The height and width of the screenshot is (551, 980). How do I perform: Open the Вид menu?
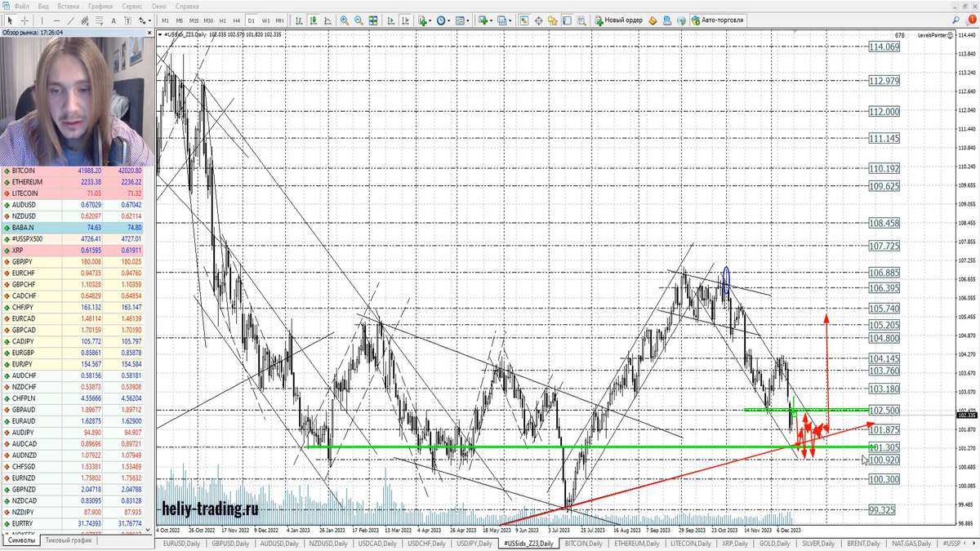43,6
